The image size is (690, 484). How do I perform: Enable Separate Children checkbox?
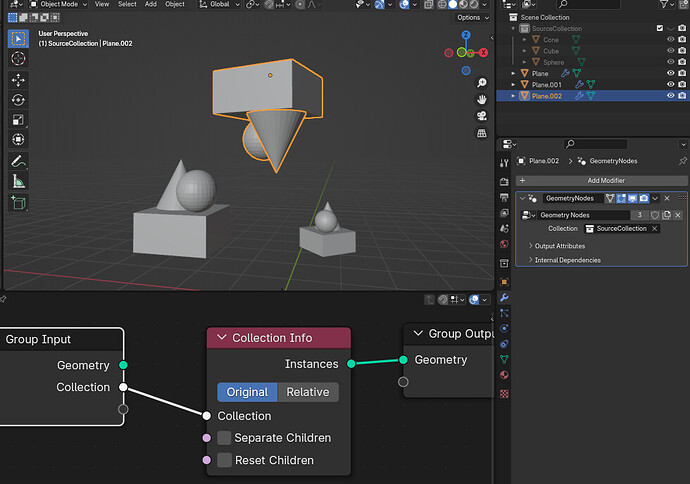pos(224,438)
